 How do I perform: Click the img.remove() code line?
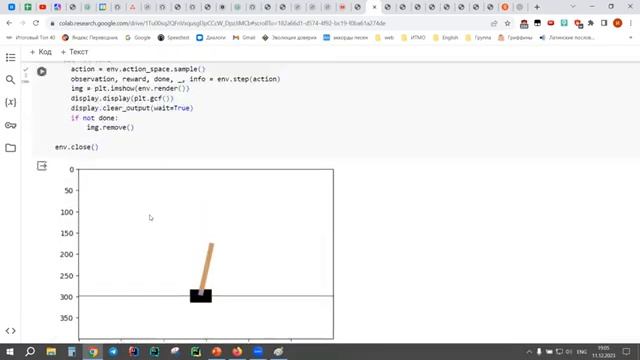[110, 128]
